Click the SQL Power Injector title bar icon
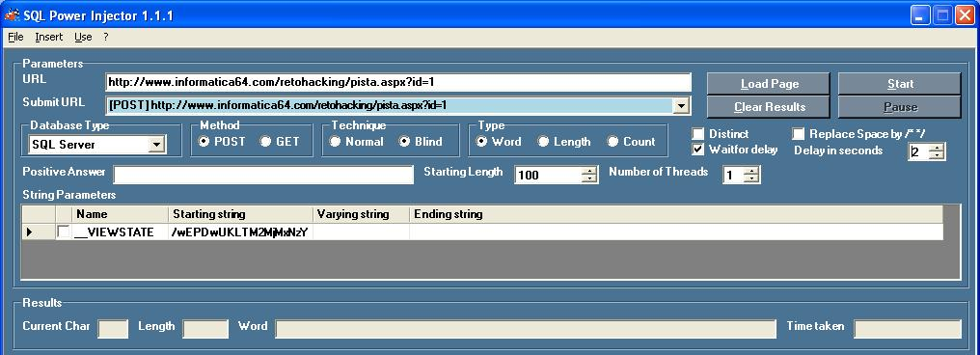The image size is (980, 355). 12,14
